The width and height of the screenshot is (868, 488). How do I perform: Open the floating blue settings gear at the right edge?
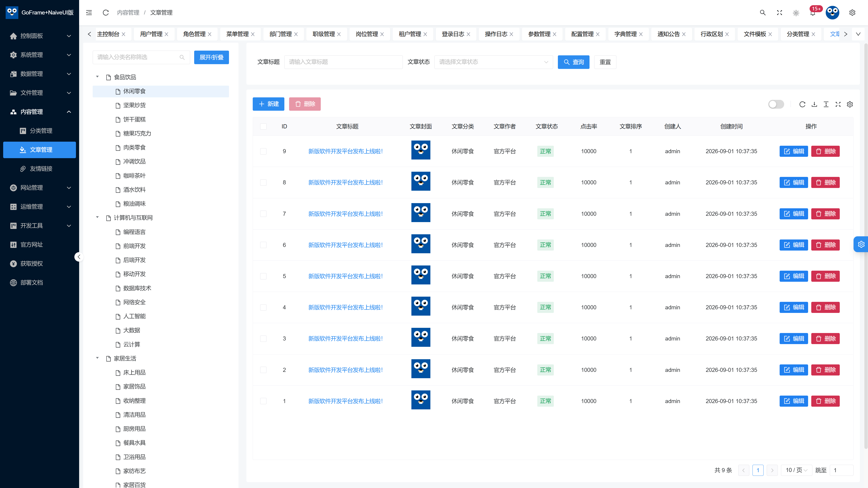pos(861,244)
